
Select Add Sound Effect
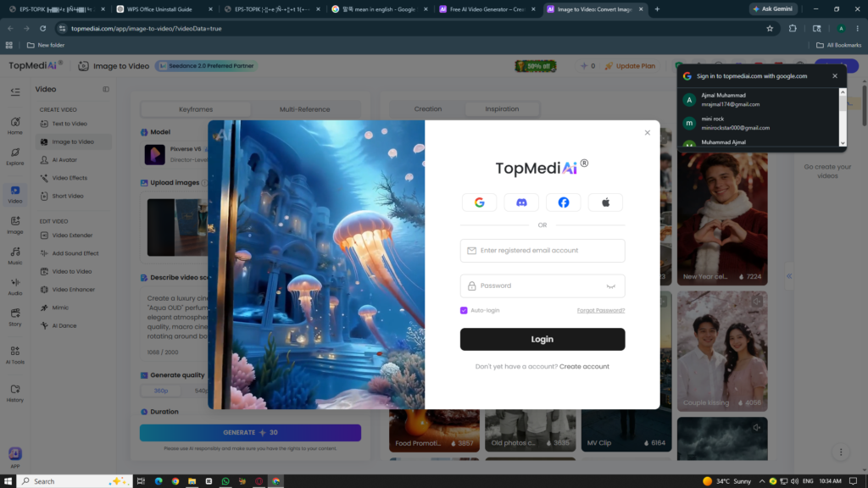pyautogui.click(x=74, y=253)
